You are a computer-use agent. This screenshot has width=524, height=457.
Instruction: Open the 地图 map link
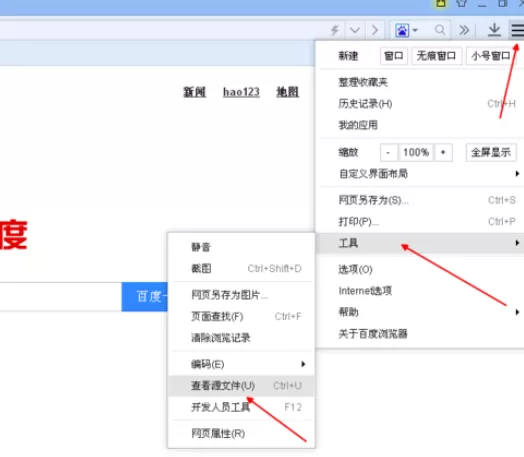tap(287, 92)
